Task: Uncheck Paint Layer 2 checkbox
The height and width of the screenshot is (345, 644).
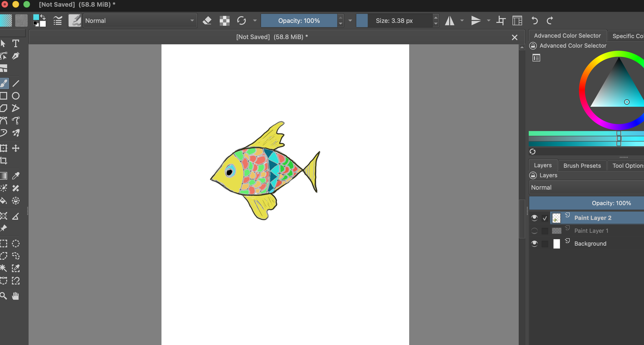Action: pyautogui.click(x=545, y=218)
